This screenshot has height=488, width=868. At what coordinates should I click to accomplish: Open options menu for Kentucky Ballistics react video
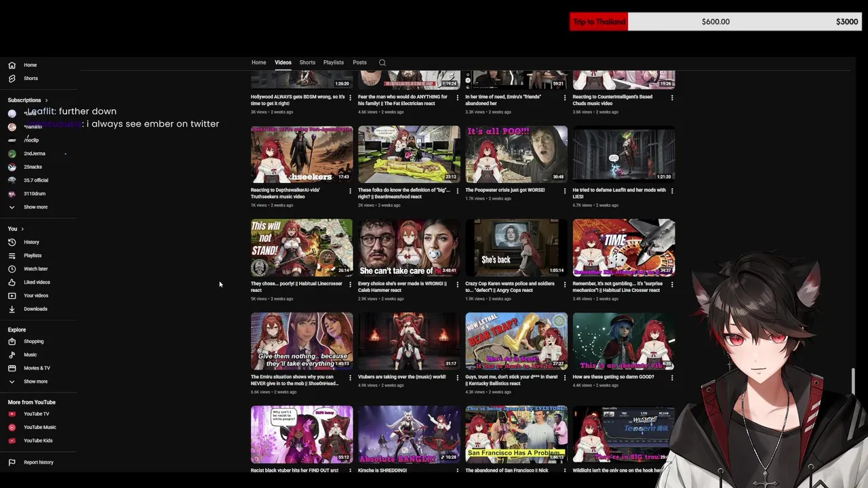point(564,378)
